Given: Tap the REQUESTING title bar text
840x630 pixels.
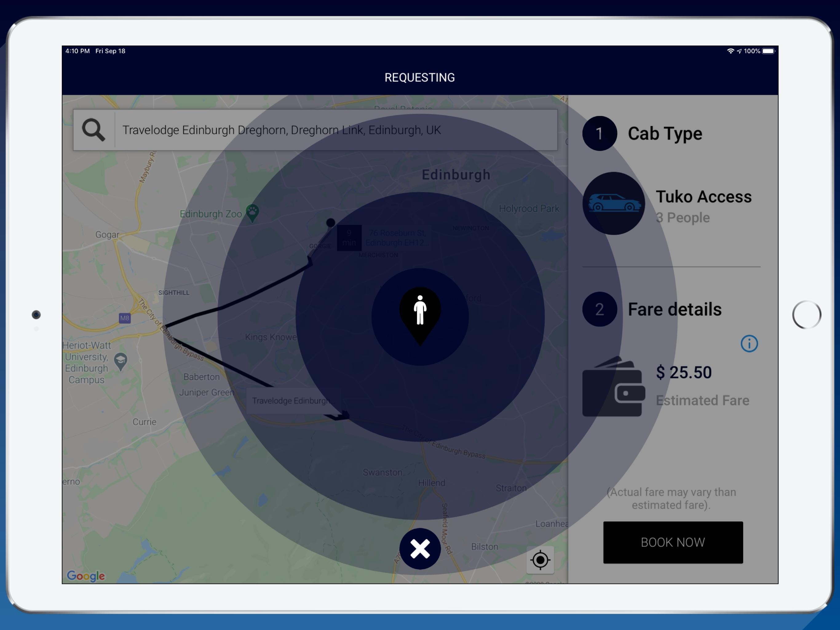Looking at the screenshot, I should 420,78.
